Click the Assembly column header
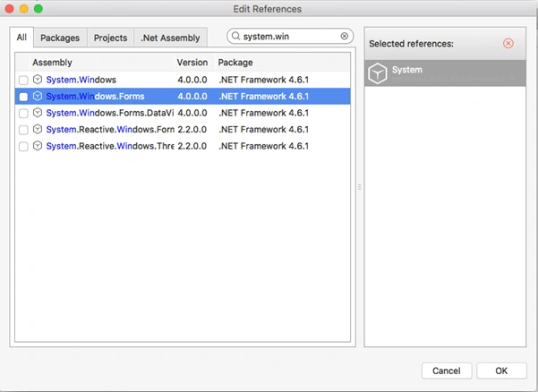The image size is (538, 392). click(102, 63)
